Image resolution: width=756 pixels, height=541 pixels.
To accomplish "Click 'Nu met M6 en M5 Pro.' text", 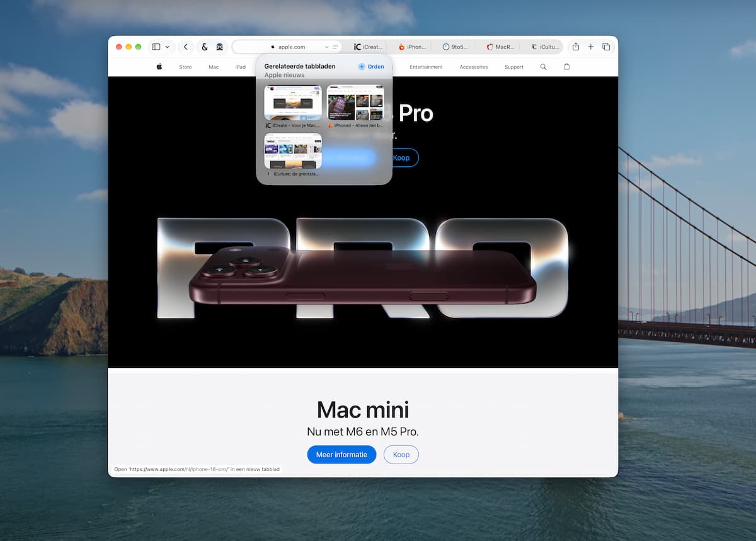I will (363, 432).
